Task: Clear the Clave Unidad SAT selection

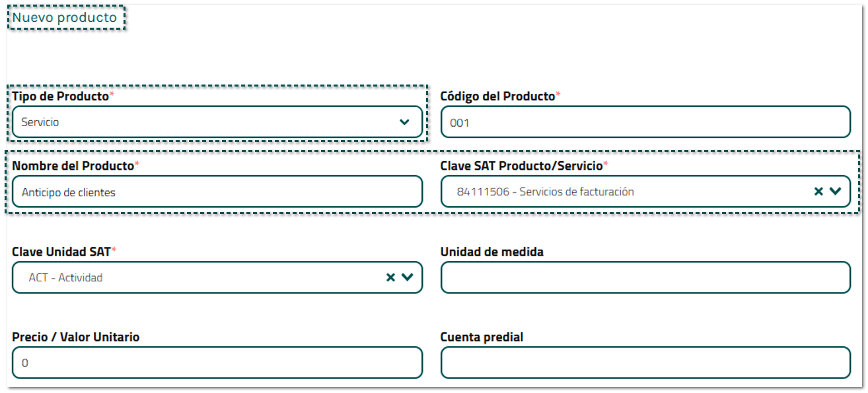Action: click(390, 277)
